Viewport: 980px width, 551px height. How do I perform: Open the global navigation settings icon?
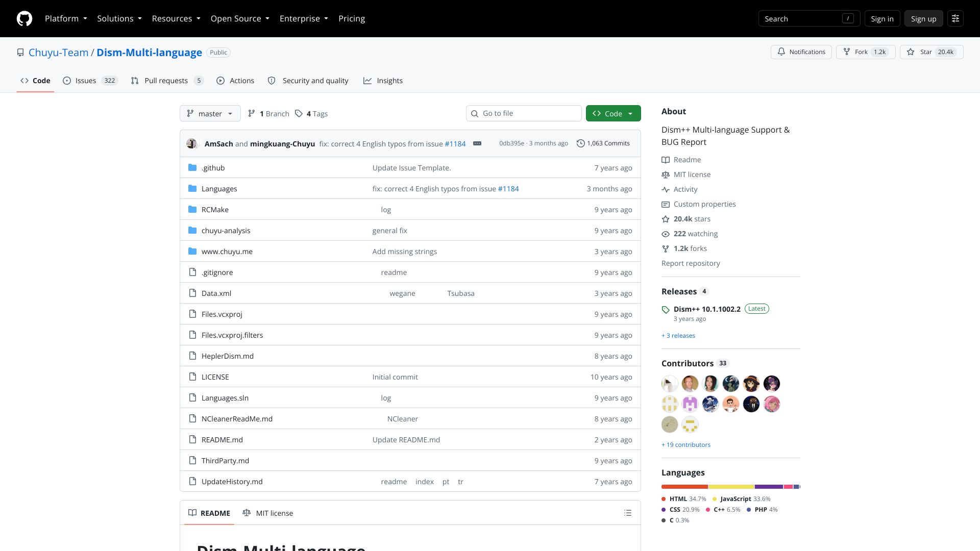[x=955, y=18]
